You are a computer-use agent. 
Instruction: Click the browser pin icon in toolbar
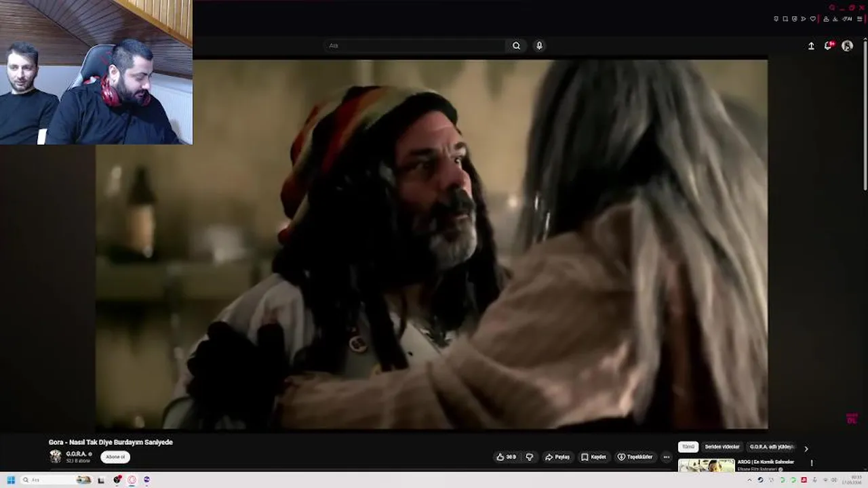(776, 19)
